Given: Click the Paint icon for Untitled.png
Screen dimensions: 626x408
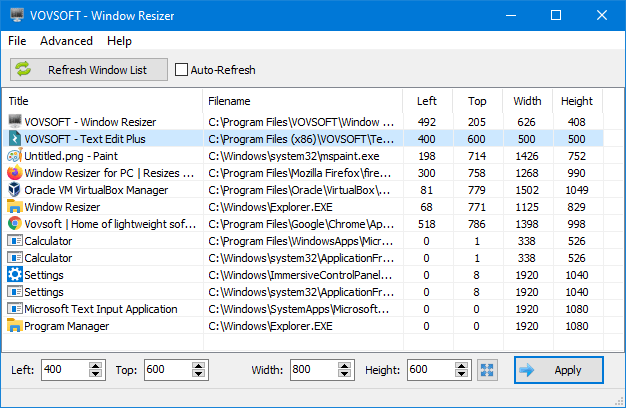Looking at the screenshot, I should coord(14,156).
